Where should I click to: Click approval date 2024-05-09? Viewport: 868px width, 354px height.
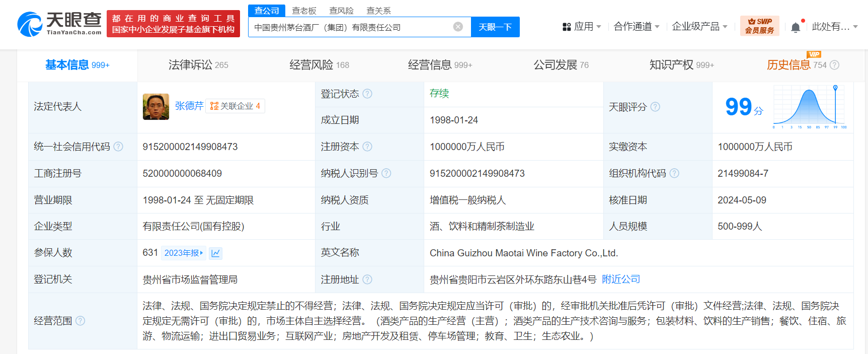tap(742, 200)
